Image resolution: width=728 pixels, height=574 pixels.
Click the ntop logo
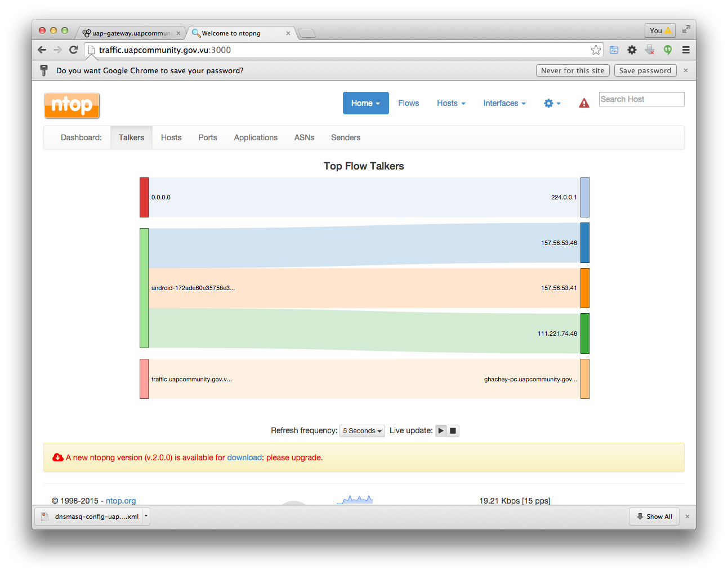[x=72, y=105]
